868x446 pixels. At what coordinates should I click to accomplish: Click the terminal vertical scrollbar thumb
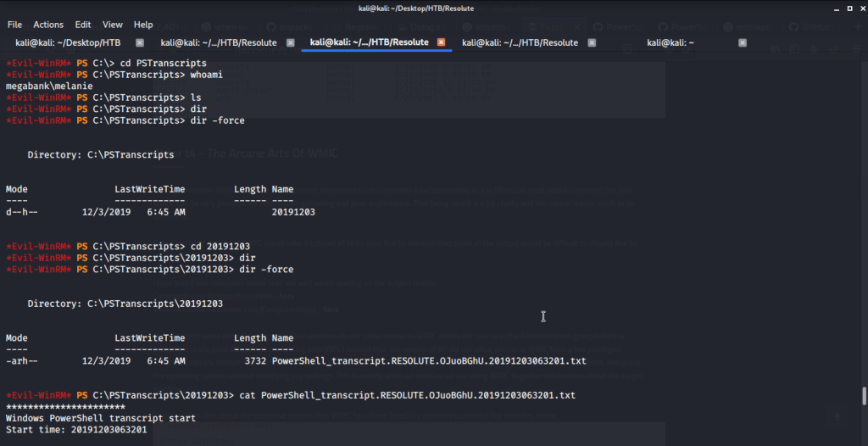tap(864, 396)
